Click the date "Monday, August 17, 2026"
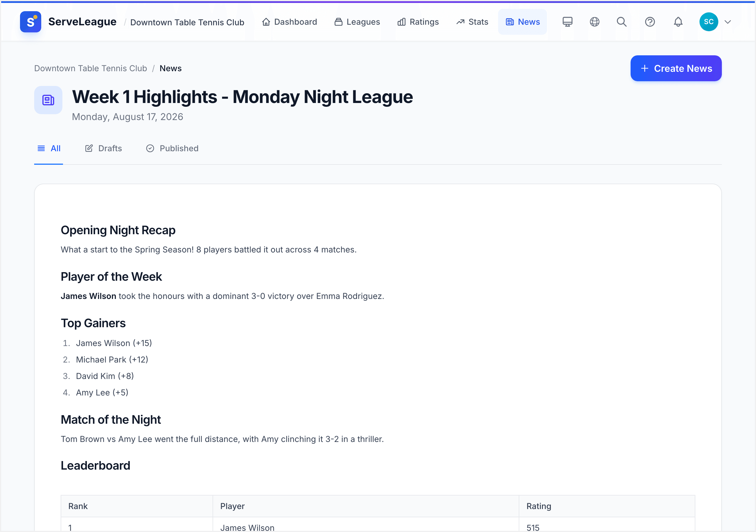 click(127, 117)
